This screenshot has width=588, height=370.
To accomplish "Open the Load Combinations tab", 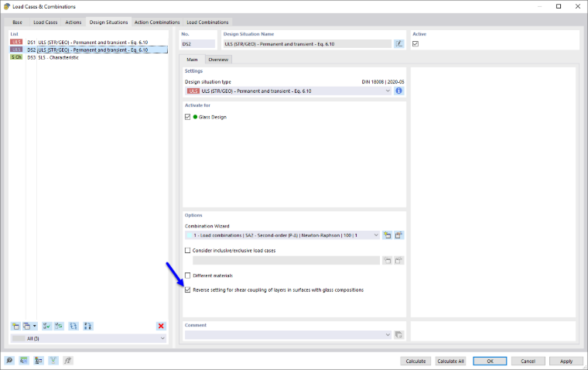I will click(x=207, y=22).
